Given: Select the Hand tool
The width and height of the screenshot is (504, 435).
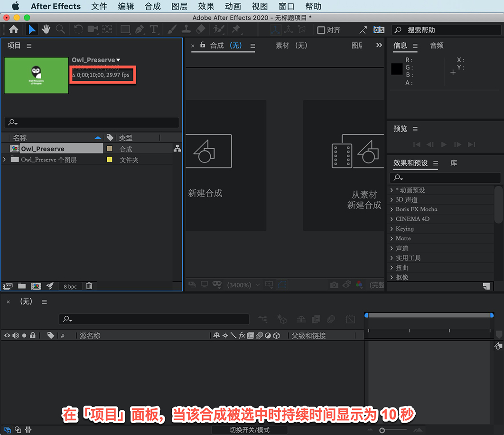Looking at the screenshot, I should click(46, 29).
